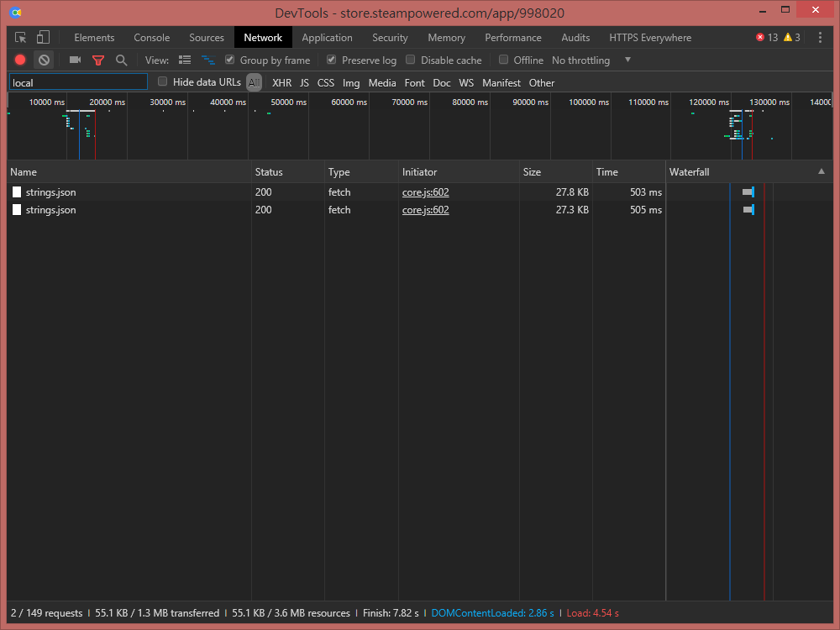The height and width of the screenshot is (630, 840).
Task: Open the network search panel
Action: pyautogui.click(x=122, y=60)
